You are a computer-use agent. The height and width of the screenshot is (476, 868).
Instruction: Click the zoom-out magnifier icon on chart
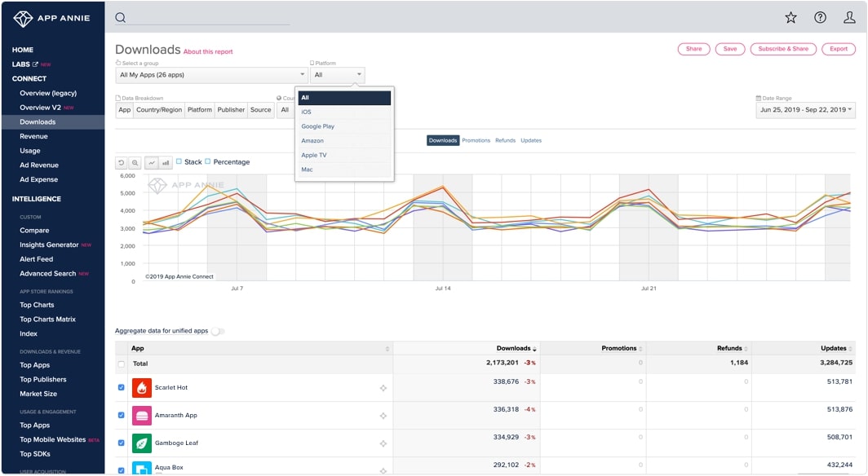coord(135,162)
